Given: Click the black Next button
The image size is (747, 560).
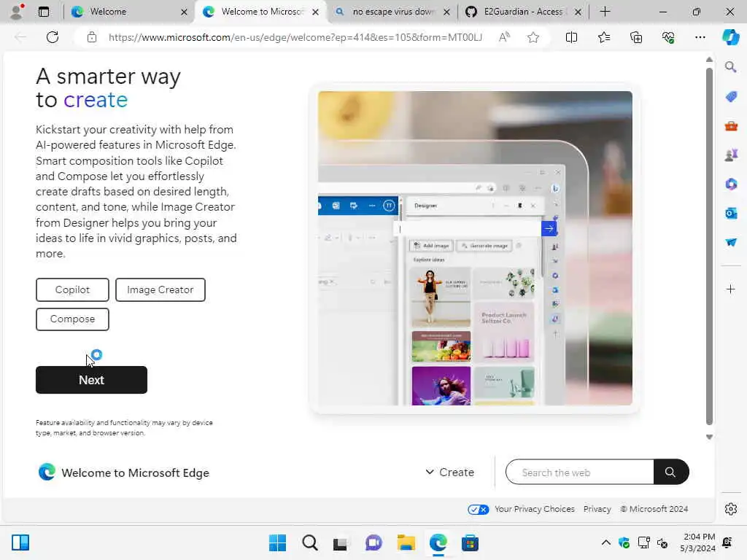Looking at the screenshot, I should [x=91, y=379].
